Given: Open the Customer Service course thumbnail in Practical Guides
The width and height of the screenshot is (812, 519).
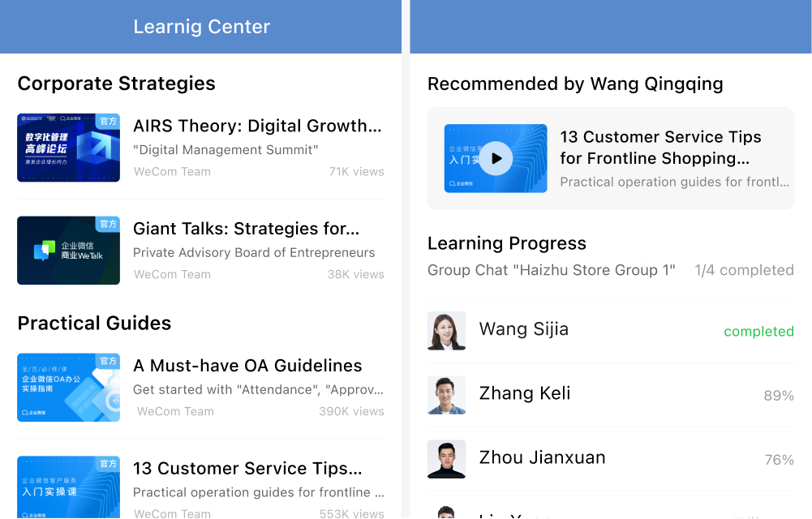Looking at the screenshot, I should pyautogui.click(x=68, y=487).
